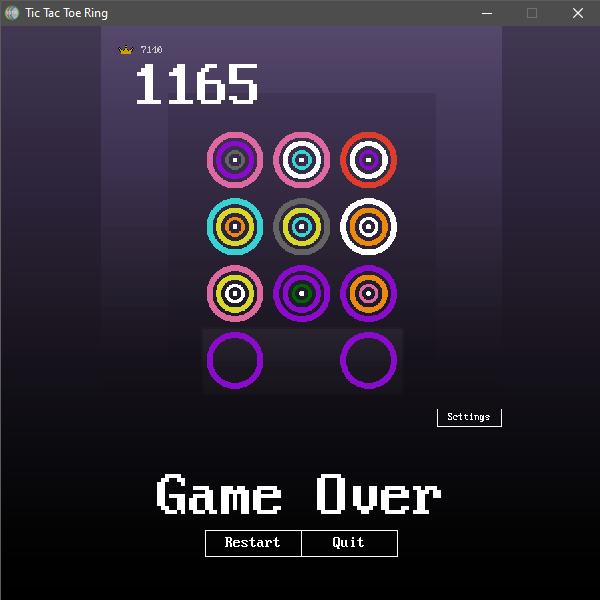Click the 1165 score display
Image resolution: width=600 pixels, height=600 pixels.
(x=197, y=86)
